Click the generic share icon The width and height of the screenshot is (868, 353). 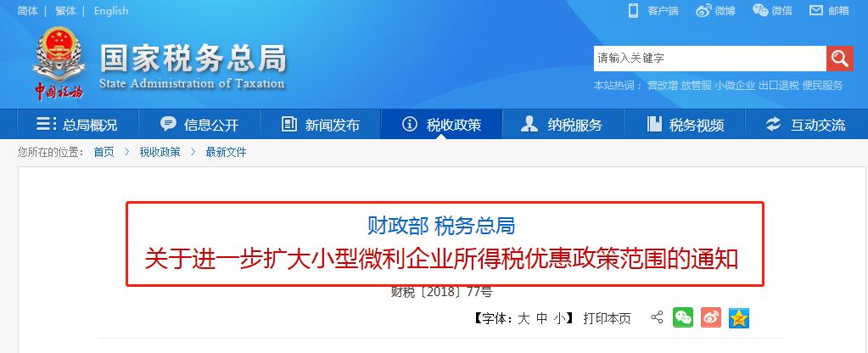pos(657,317)
